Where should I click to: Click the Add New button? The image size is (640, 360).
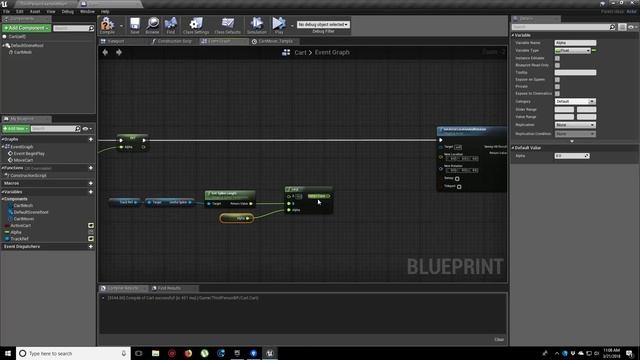(16, 129)
